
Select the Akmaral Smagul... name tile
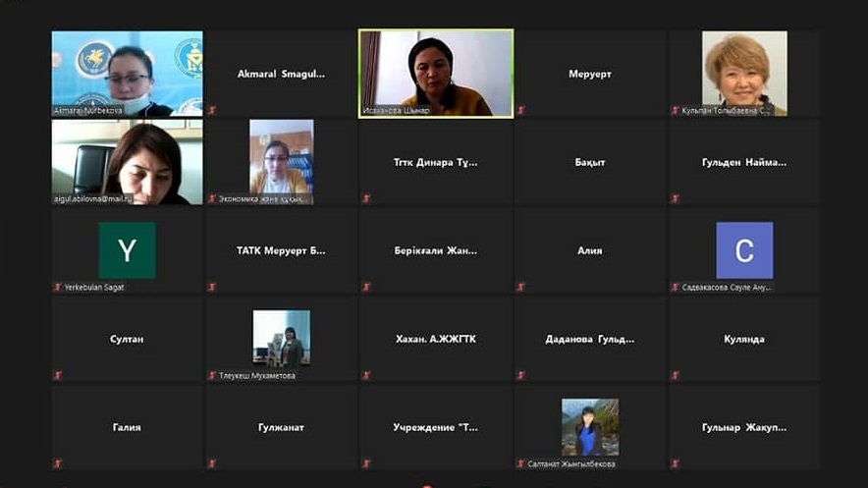click(282, 74)
